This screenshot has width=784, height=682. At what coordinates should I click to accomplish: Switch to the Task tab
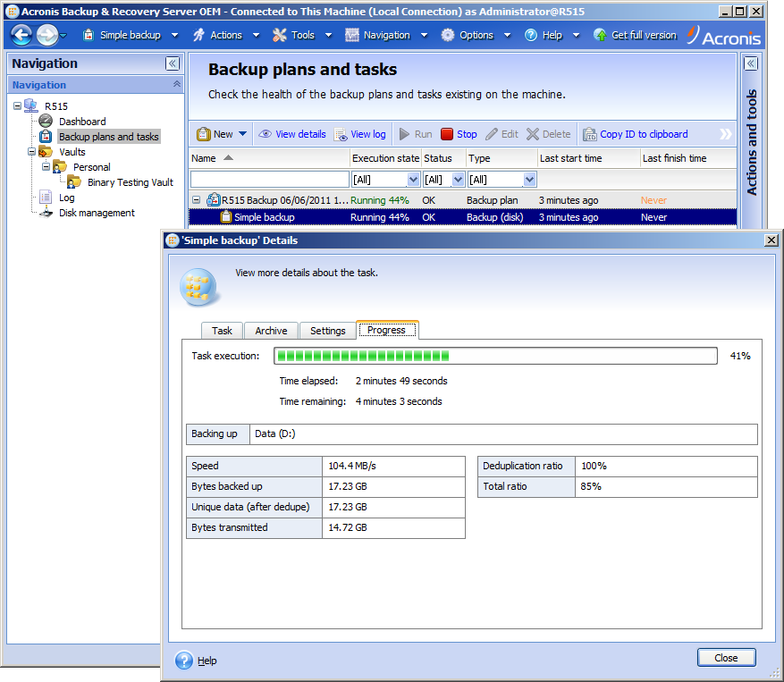pos(222,331)
